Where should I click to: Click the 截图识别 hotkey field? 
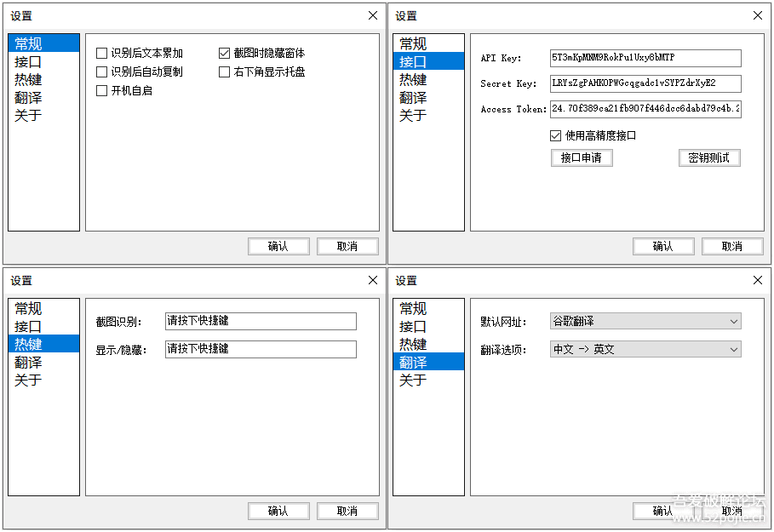[x=261, y=321]
